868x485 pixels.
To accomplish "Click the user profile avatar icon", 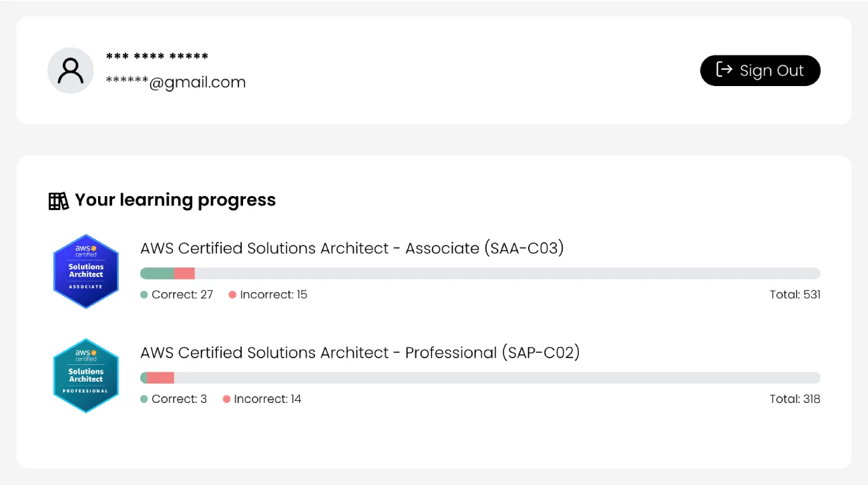I will click(70, 71).
